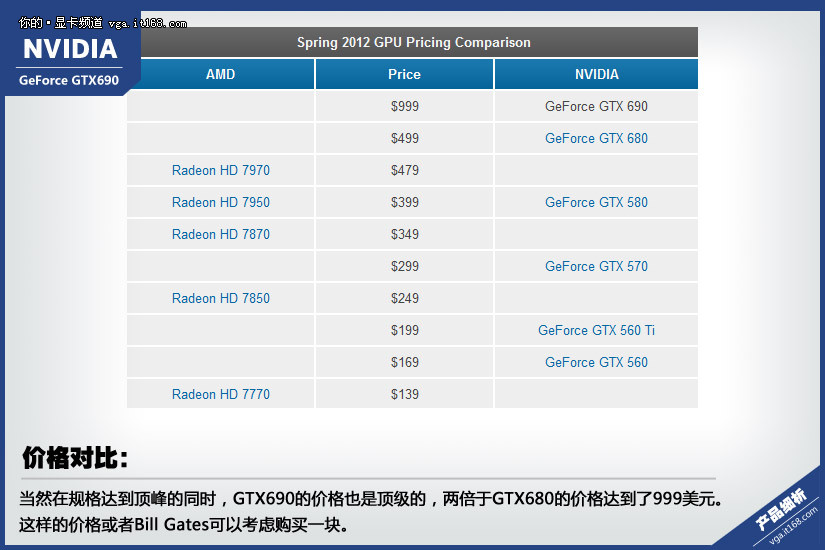Viewport: 825px width, 550px height.
Task: Click the NVIDIA column header
Action: pos(596,74)
